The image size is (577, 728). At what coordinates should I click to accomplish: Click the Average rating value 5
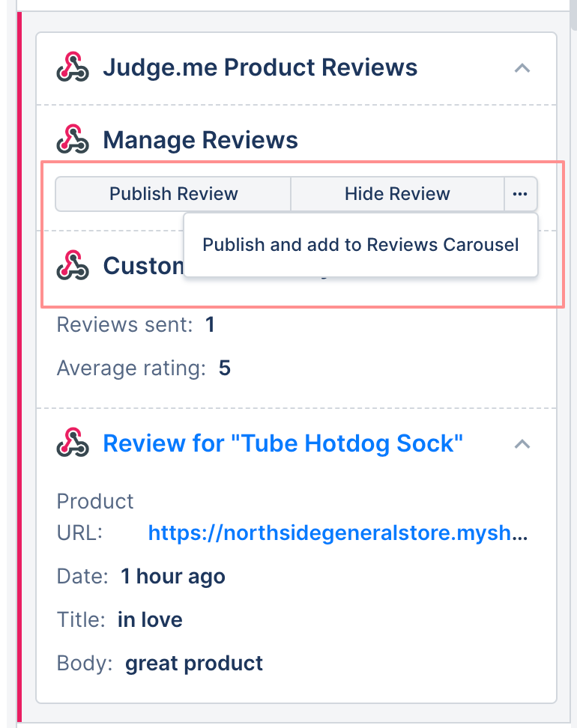coord(224,368)
